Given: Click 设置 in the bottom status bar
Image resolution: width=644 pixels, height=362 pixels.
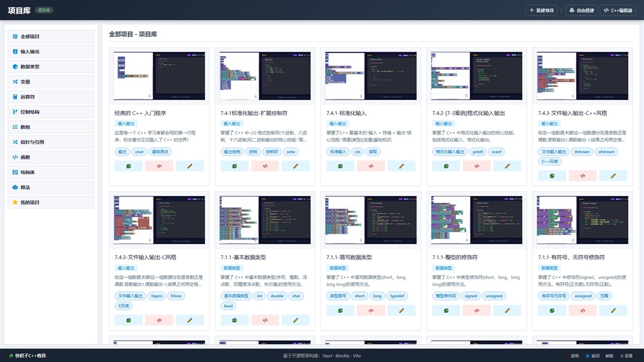Looking at the screenshot, I should coord(626,356).
